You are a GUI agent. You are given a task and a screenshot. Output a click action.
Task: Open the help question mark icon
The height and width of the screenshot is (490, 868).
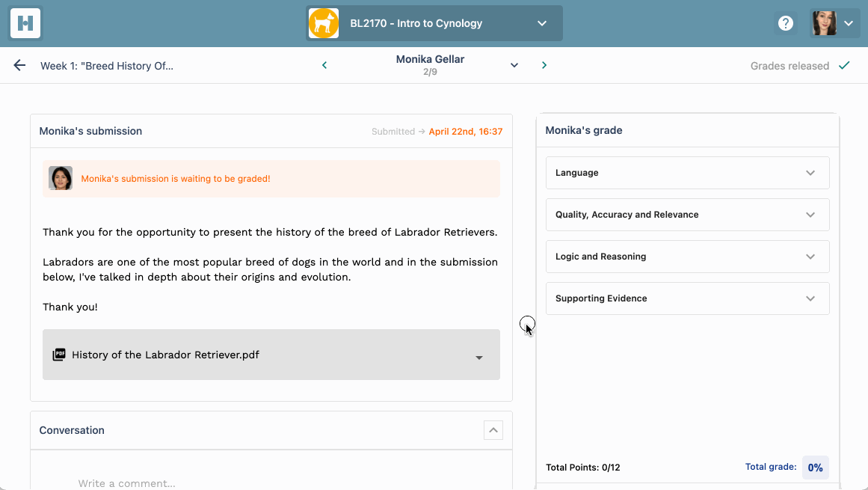point(786,23)
